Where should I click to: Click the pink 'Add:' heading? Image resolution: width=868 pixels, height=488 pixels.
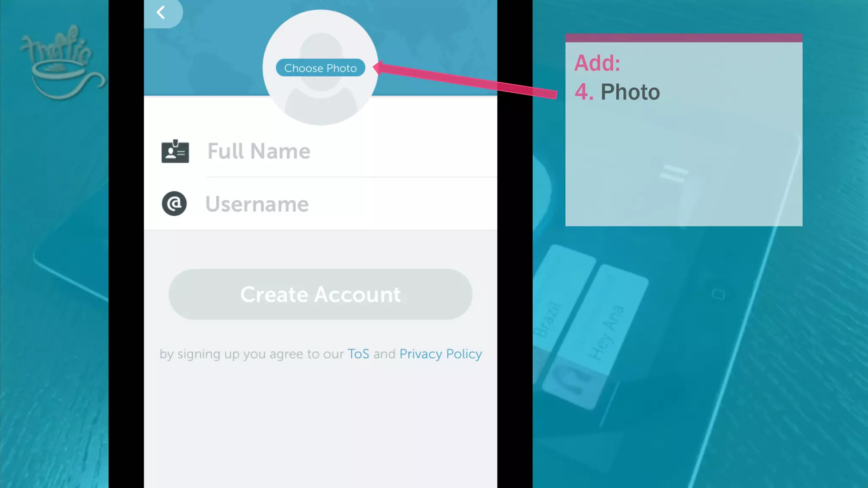click(597, 63)
